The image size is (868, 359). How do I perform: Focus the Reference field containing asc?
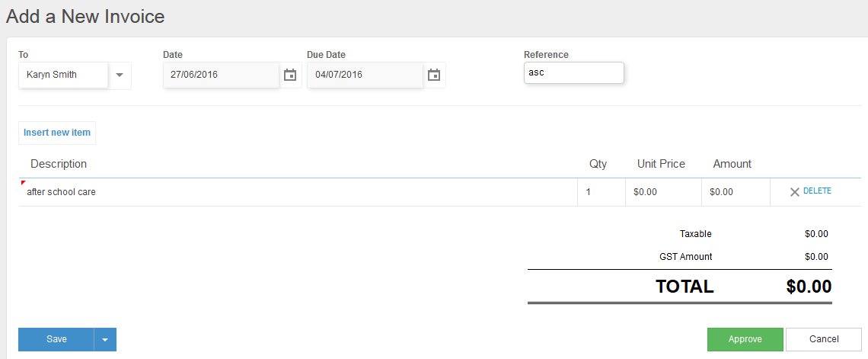tap(573, 73)
